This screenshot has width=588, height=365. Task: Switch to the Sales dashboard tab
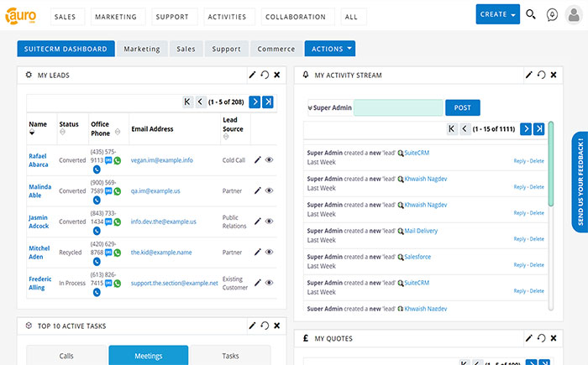point(186,49)
